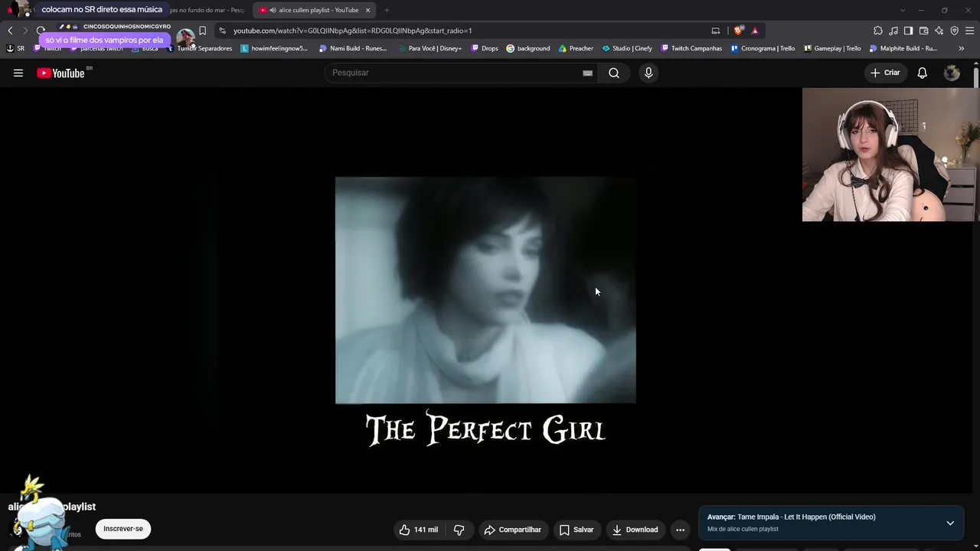Open the on-screen keyboard in the search box
This screenshot has height=551, width=980.
(587, 73)
